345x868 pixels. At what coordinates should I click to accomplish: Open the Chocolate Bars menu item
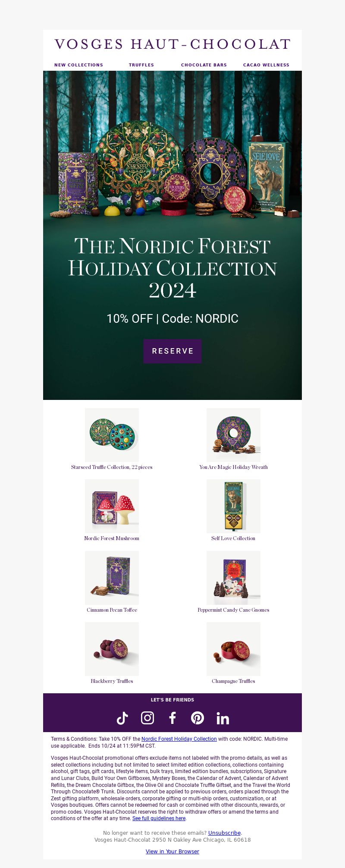(204, 65)
